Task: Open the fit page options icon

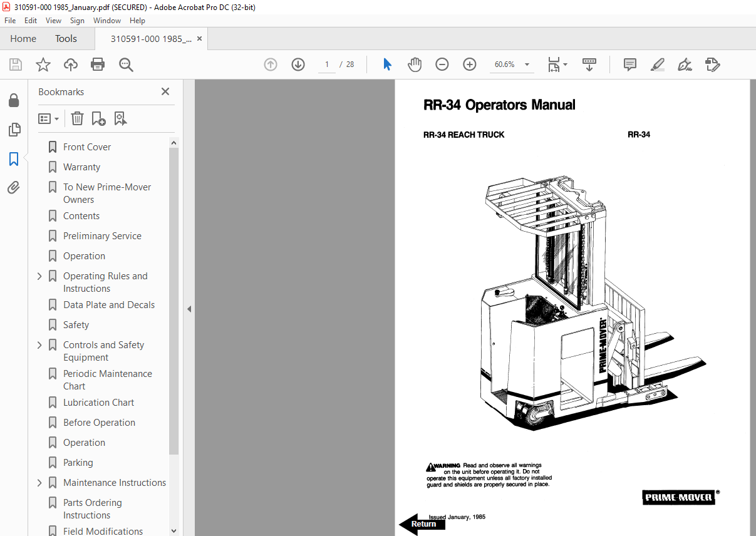Action: click(x=557, y=64)
